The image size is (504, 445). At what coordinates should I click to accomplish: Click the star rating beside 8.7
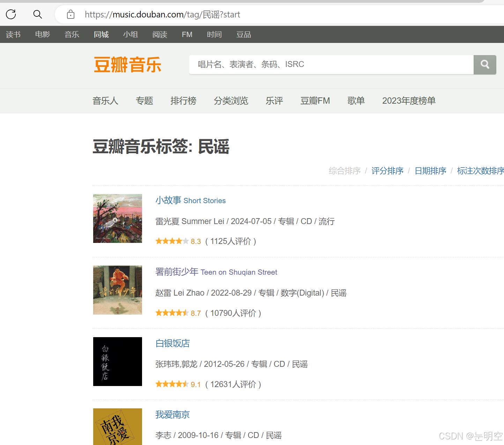[x=172, y=313]
